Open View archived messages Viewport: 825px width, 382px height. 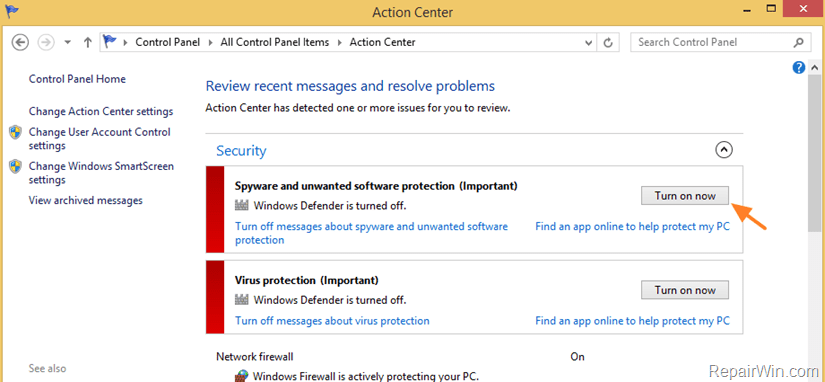[x=85, y=200]
